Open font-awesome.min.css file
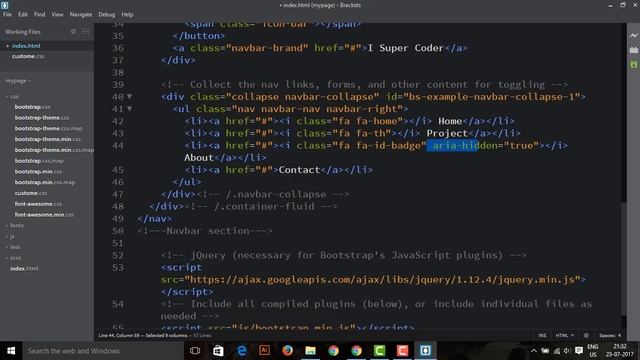Screen dimensions: 640x360 click(x=44, y=215)
